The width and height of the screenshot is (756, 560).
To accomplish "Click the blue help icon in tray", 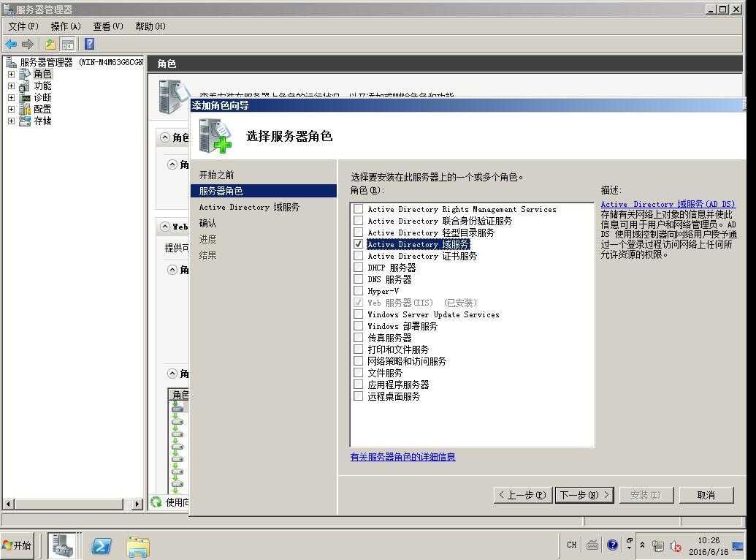I will coord(612,545).
